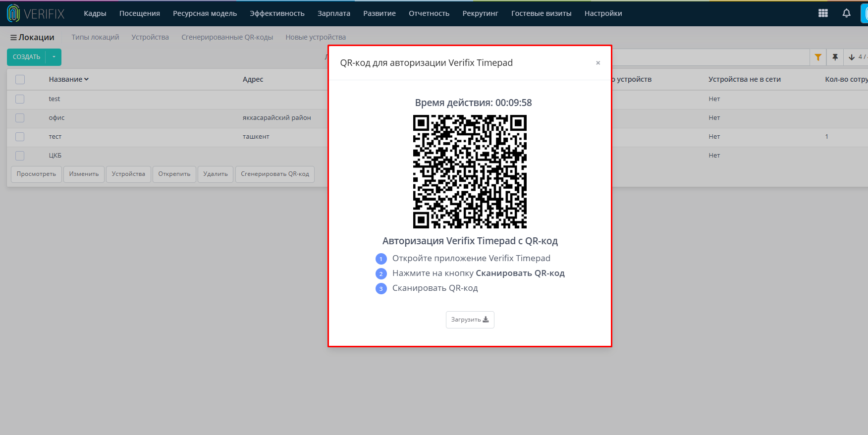Select the офис location name
The image size is (868, 435).
pyautogui.click(x=56, y=118)
